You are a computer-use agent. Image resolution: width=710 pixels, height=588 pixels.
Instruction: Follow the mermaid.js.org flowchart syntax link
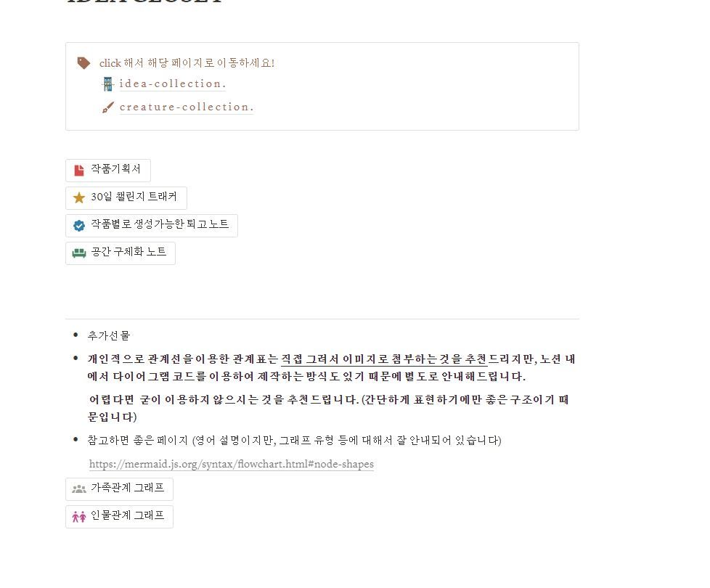click(232, 464)
